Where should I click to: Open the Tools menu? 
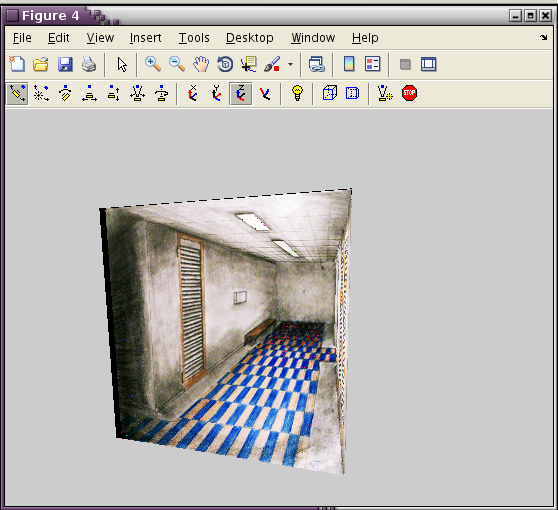(x=194, y=38)
